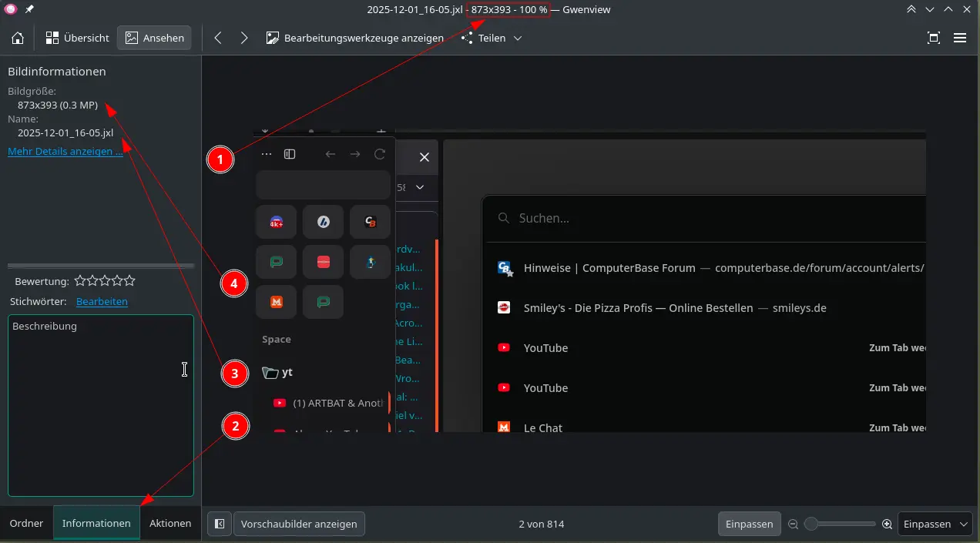The width and height of the screenshot is (980, 543).
Task: Click the ComputerBase pinned tile
Action: pyautogui.click(x=370, y=222)
